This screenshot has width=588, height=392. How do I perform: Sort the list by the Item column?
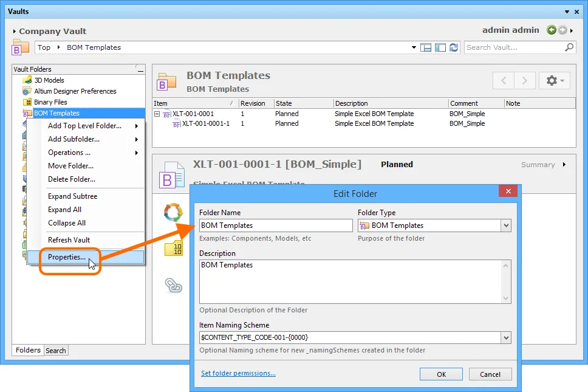196,103
